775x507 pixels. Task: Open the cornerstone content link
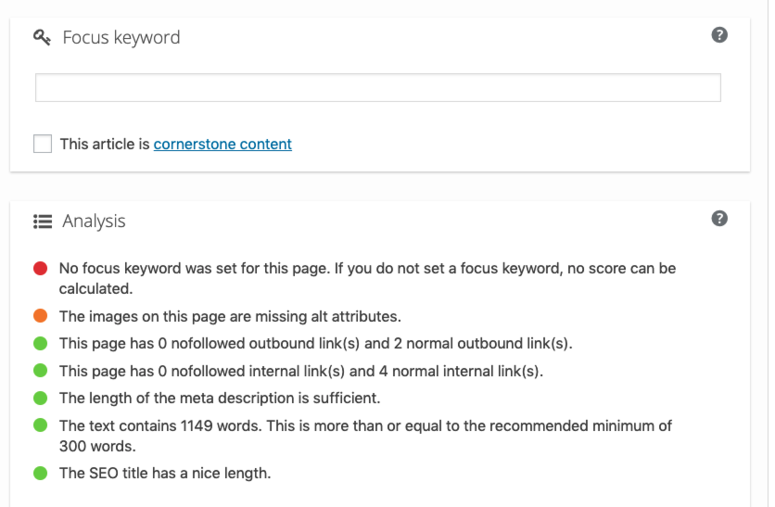[x=222, y=144]
